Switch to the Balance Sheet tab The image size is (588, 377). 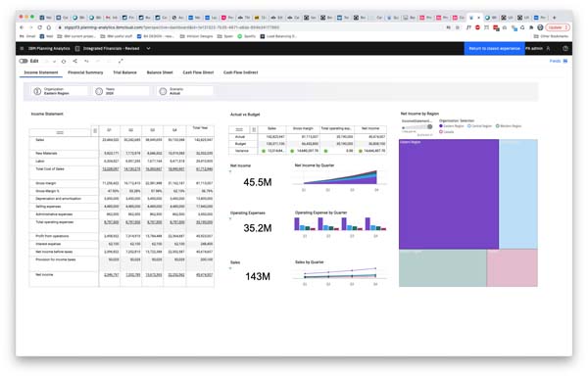coord(160,72)
